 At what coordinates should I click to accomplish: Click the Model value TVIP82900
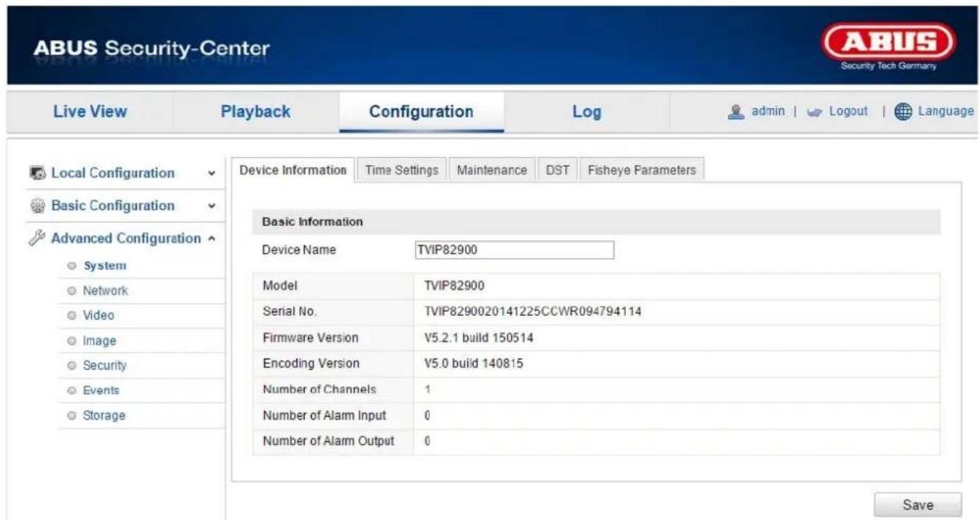453,286
